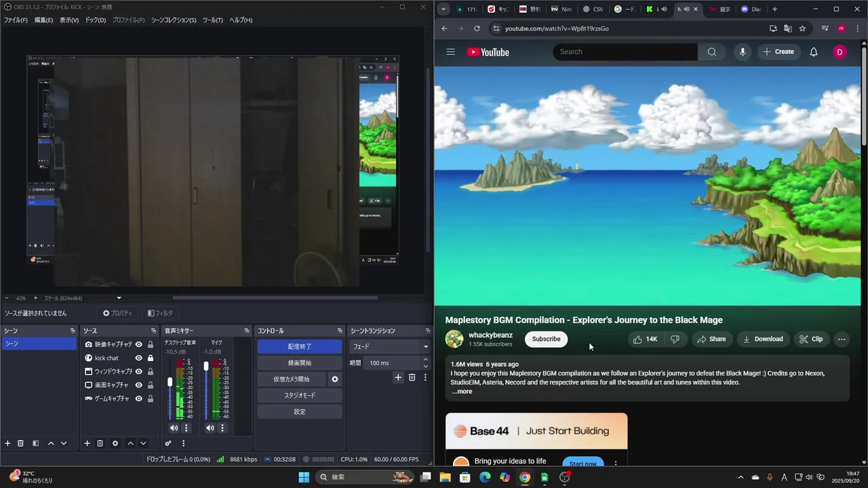
Task: Open Chrome three-dot menu
Action: (858, 28)
